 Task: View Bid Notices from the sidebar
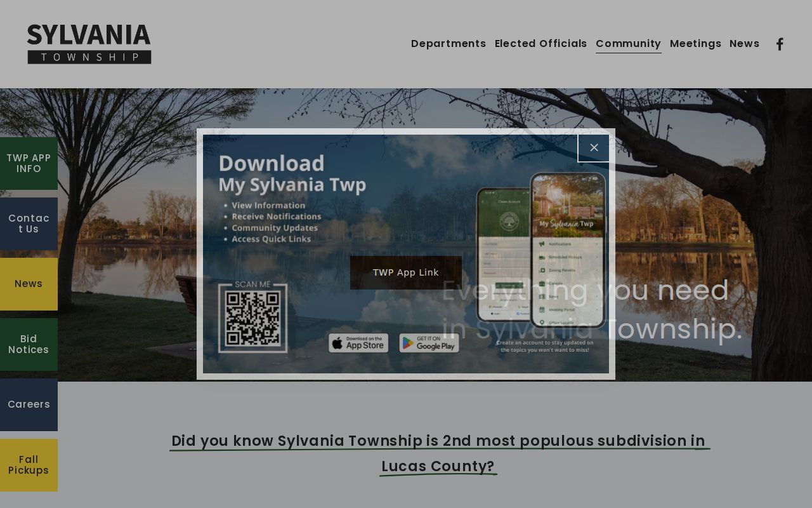click(x=29, y=344)
